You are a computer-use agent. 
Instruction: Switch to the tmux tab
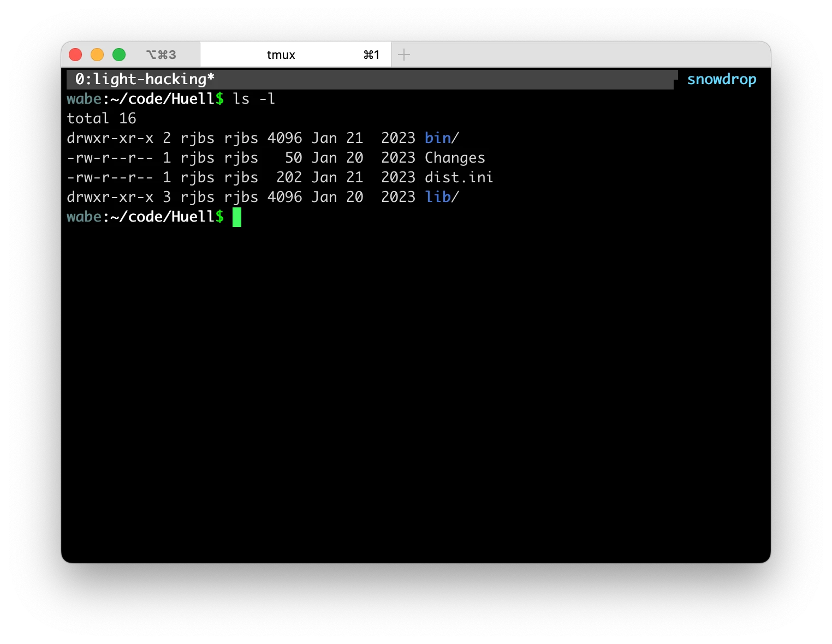(281, 54)
